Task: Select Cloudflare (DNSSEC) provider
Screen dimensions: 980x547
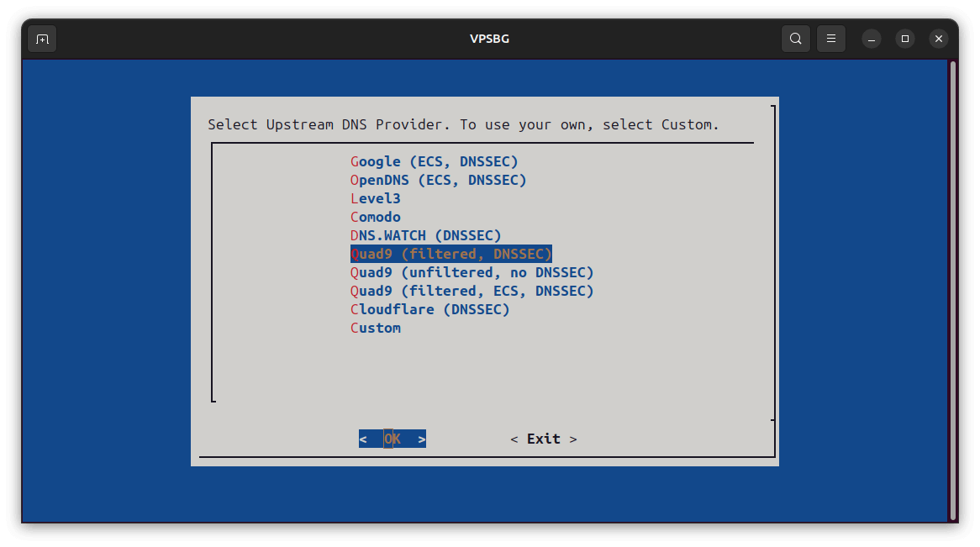Action: (430, 309)
